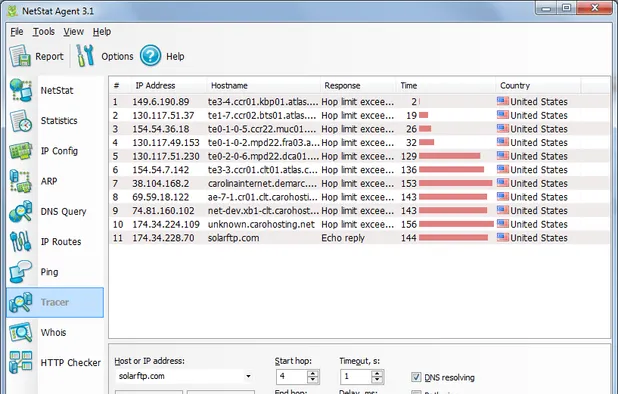Open the Help menu
This screenshot has height=394, width=618.
point(102,32)
